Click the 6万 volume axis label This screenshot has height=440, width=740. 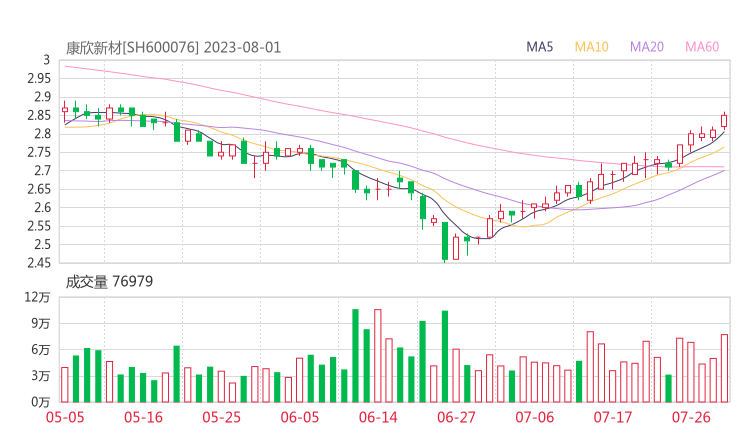click(41, 350)
